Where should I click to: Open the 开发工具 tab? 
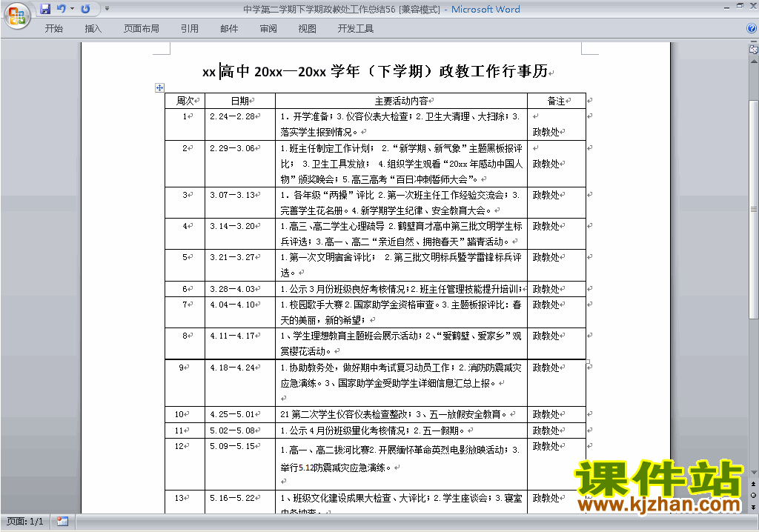tap(355, 29)
